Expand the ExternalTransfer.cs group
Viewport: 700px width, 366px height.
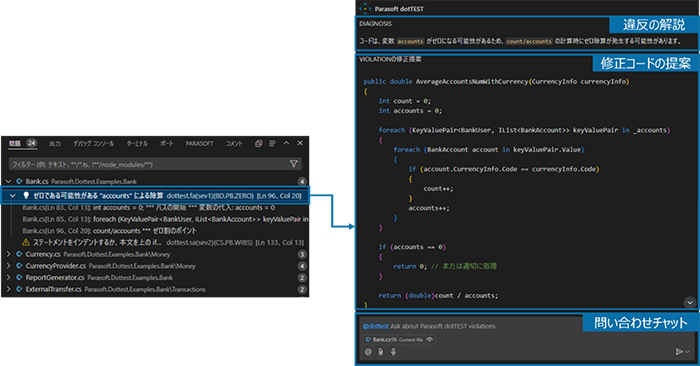tap(8, 289)
